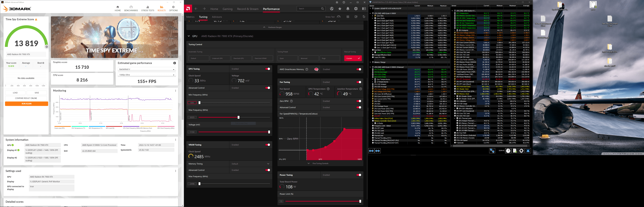Click COMPARE RESULT ONLINE button
644x207 pixels.
(x=26, y=98)
